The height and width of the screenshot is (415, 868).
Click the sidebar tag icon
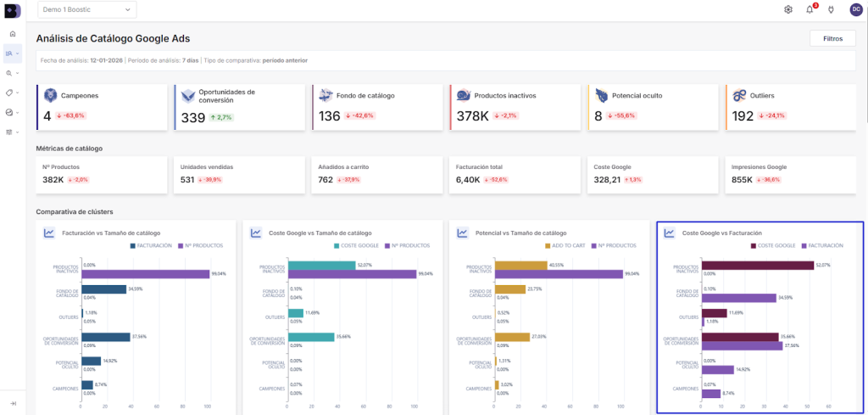pos(10,93)
